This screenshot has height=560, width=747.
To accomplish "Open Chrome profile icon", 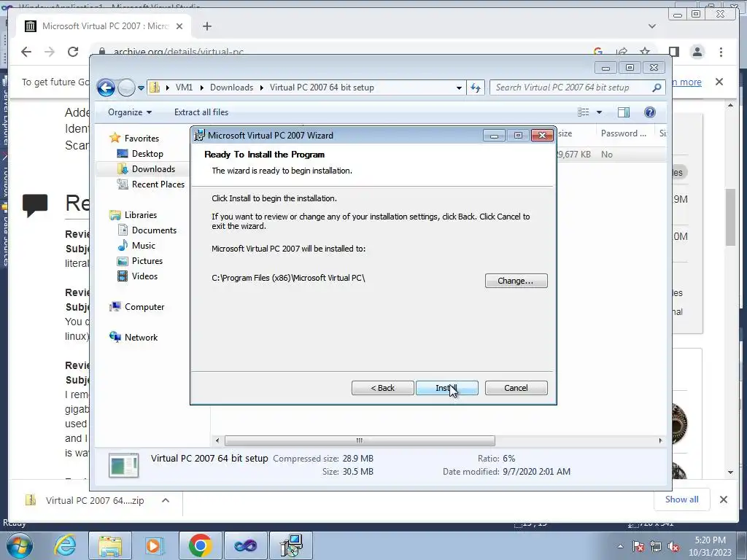I will 697,52.
